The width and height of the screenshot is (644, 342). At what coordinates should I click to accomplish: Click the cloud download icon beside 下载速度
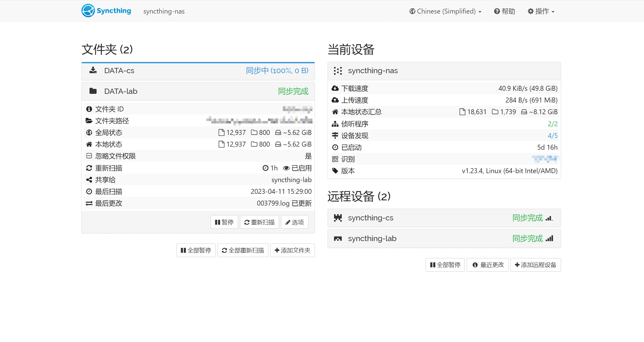(x=335, y=88)
